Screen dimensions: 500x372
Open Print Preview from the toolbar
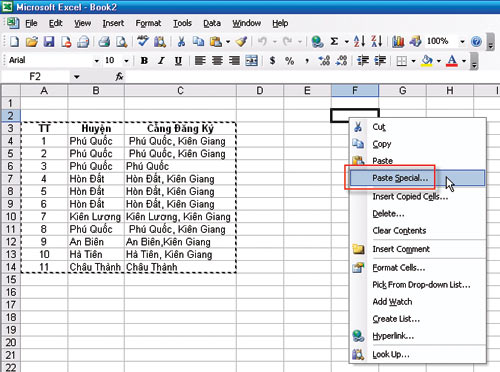(x=121, y=42)
